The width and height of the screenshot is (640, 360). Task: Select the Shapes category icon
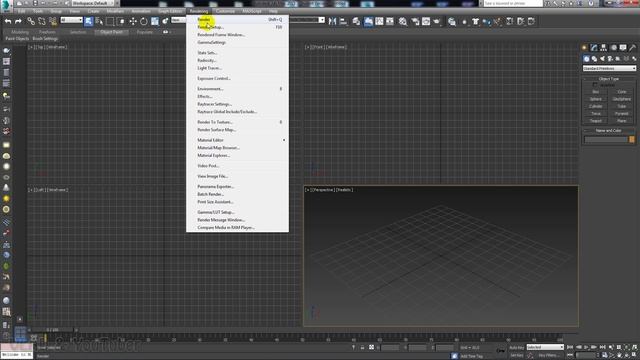coord(594,59)
